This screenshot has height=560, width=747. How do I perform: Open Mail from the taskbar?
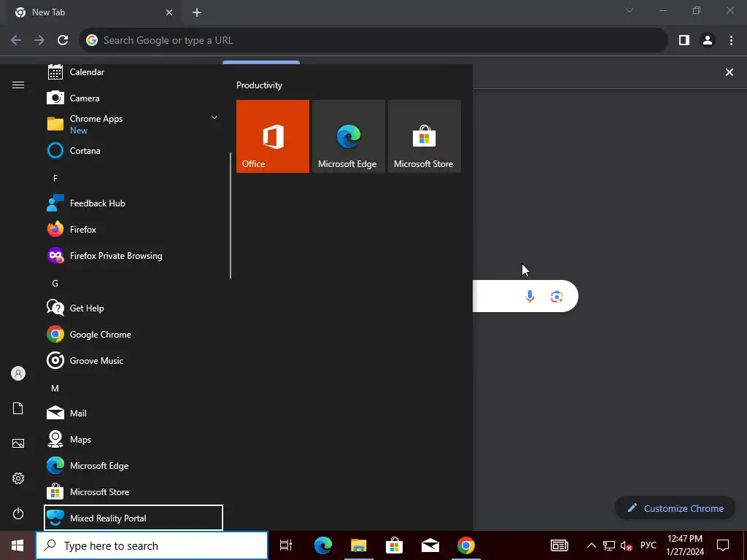(430, 545)
